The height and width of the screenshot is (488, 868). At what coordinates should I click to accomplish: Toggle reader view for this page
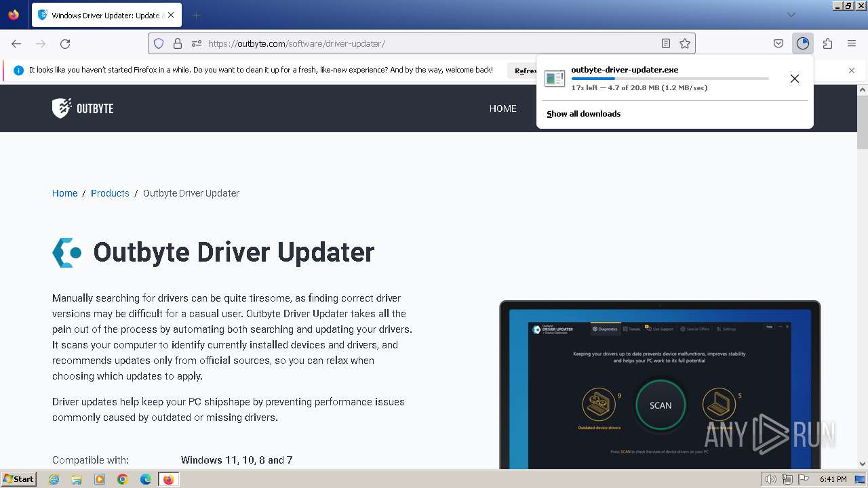click(666, 43)
